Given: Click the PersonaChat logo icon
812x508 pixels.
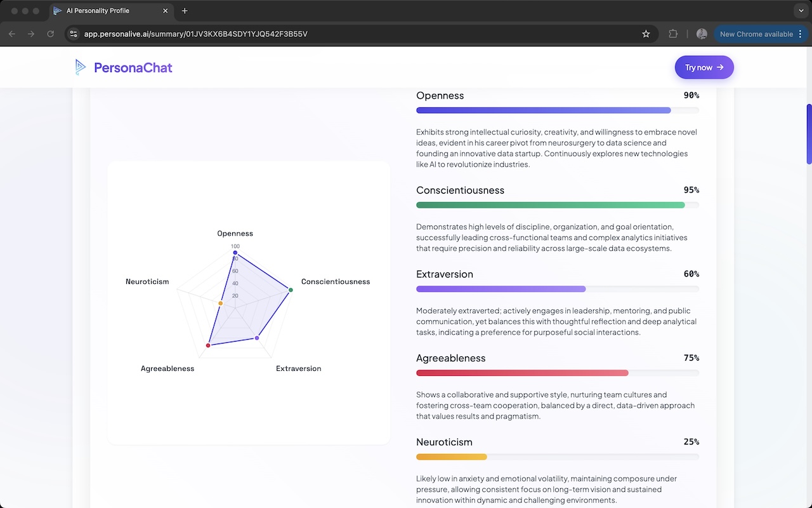Looking at the screenshot, I should 80,67.
